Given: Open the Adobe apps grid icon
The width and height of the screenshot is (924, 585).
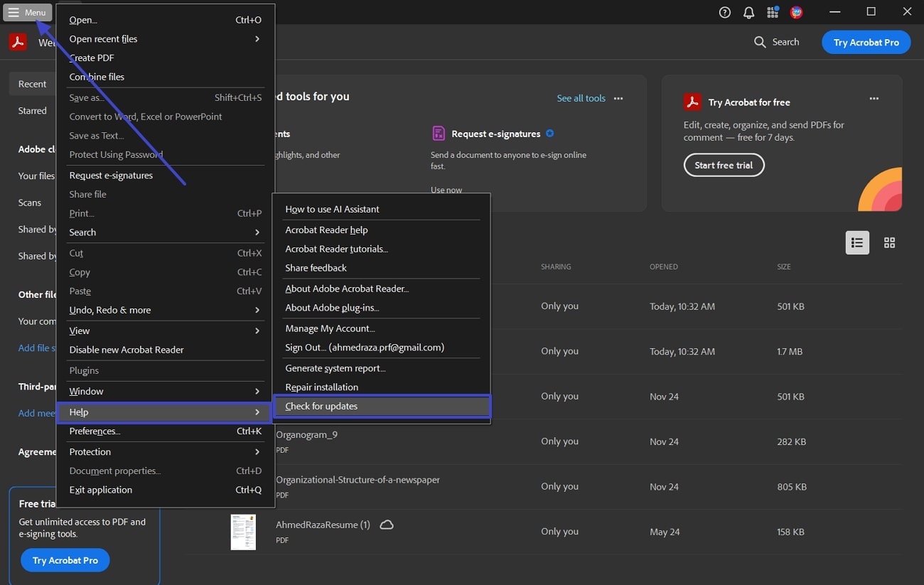Looking at the screenshot, I should point(773,12).
